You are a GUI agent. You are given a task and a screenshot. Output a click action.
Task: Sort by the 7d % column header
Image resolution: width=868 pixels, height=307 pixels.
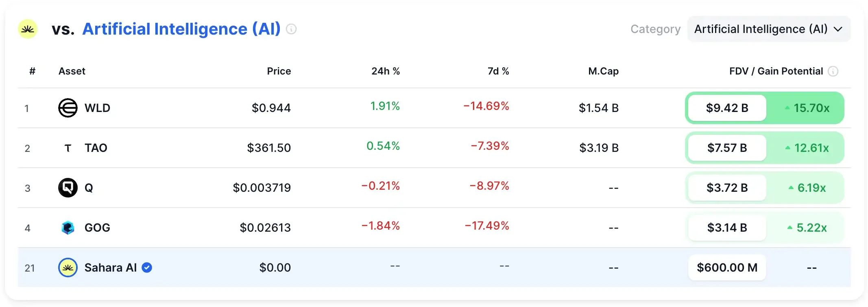coord(498,71)
